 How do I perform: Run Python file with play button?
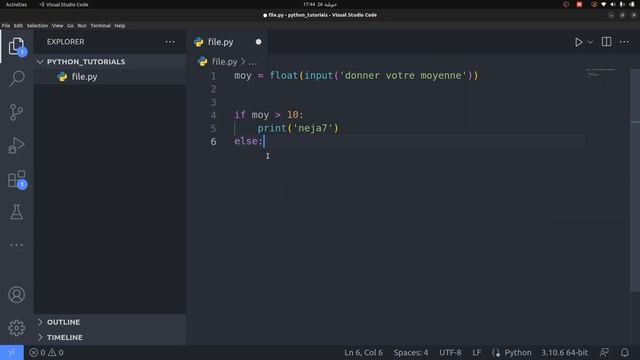[579, 42]
